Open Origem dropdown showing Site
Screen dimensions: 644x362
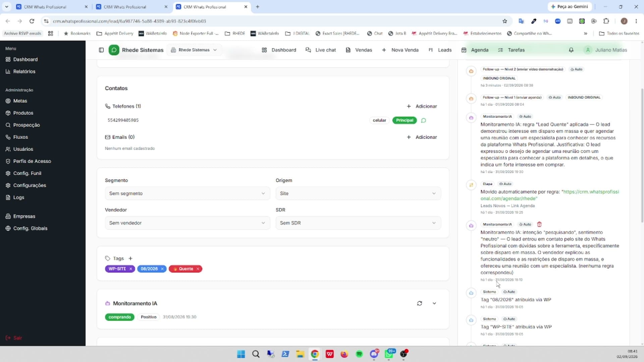[x=358, y=193]
